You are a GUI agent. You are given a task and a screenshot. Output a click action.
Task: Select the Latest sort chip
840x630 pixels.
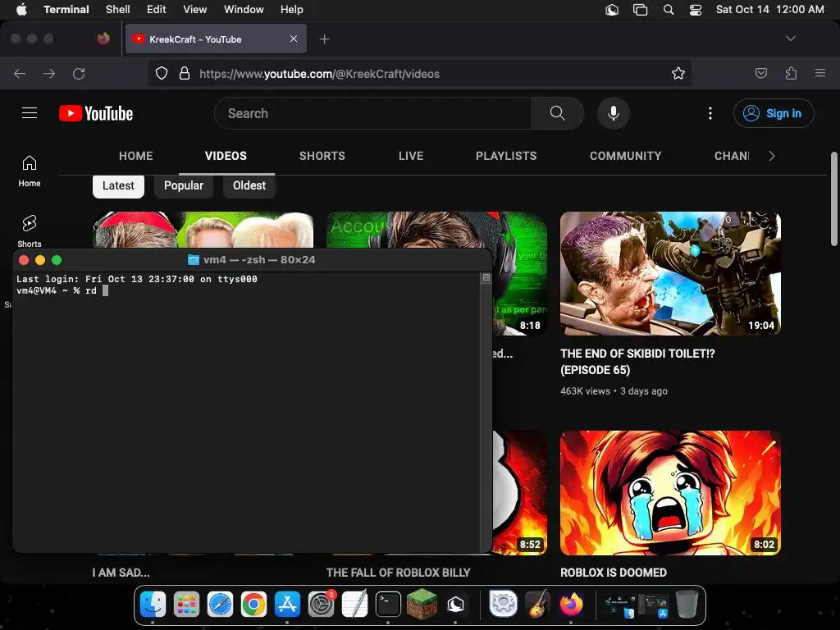(x=118, y=186)
